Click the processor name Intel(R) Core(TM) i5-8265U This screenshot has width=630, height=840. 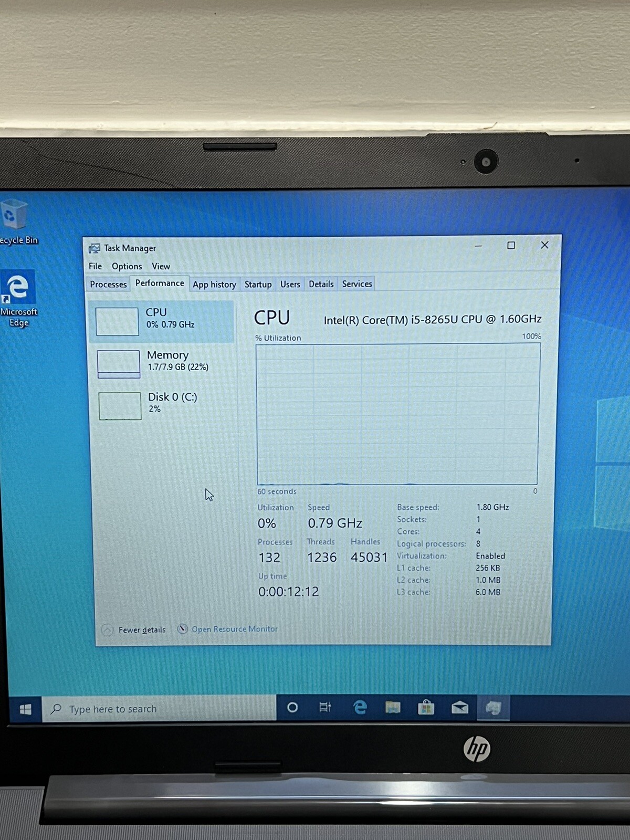coord(433,320)
